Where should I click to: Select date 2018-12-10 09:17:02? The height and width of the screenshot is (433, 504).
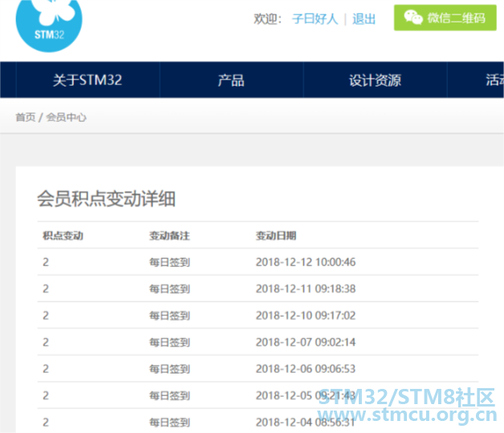(x=306, y=315)
